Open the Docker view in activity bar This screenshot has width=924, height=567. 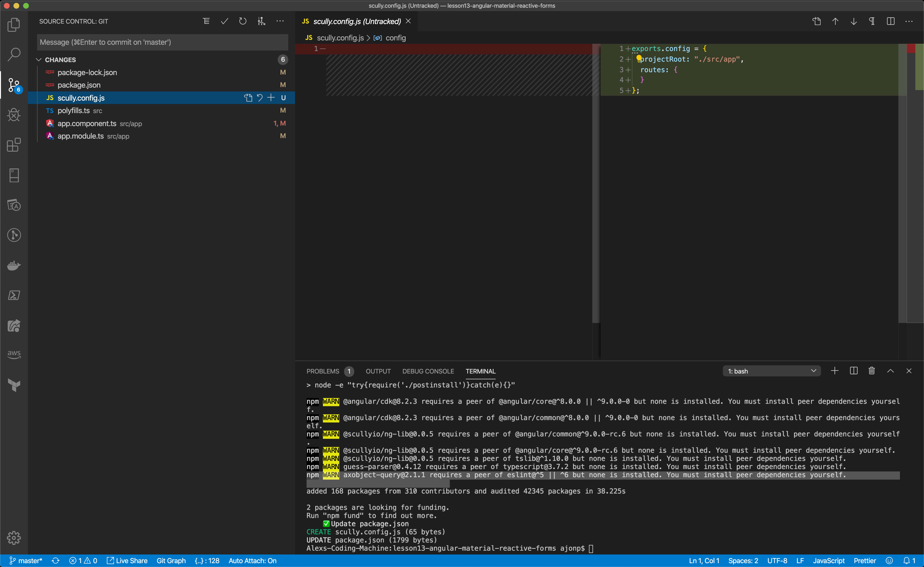(x=14, y=265)
